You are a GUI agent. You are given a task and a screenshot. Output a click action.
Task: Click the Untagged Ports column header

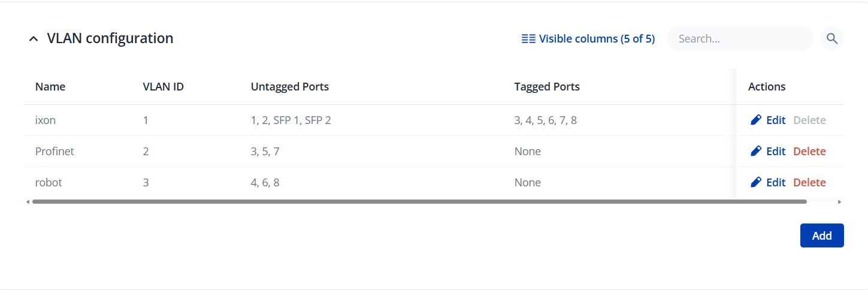tap(290, 87)
